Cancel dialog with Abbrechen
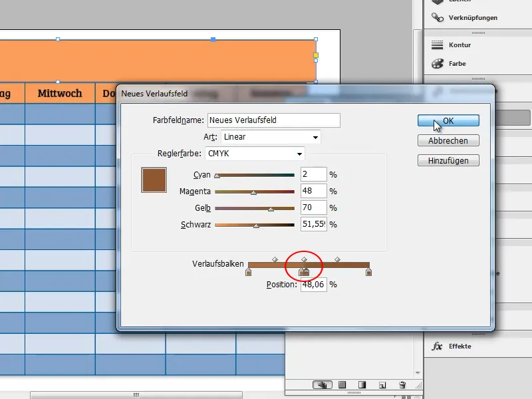 tap(448, 140)
